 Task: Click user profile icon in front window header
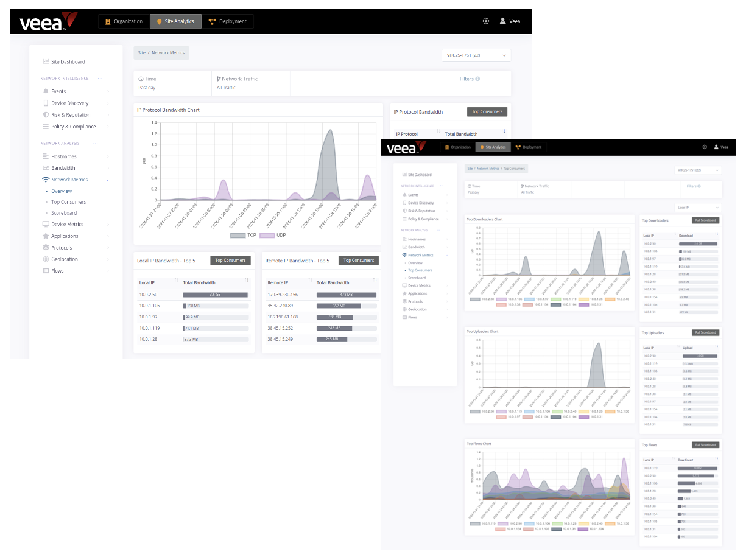point(716,147)
